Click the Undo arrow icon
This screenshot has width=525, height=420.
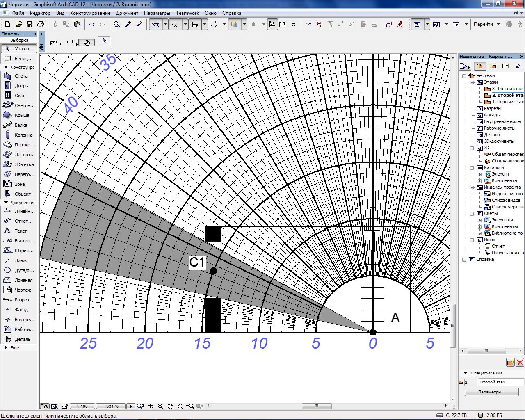(x=91, y=24)
